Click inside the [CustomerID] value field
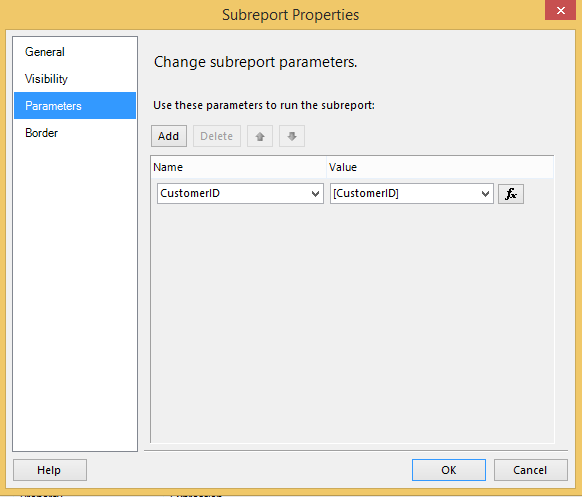The height and width of the screenshot is (497, 582). pyautogui.click(x=405, y=193)
